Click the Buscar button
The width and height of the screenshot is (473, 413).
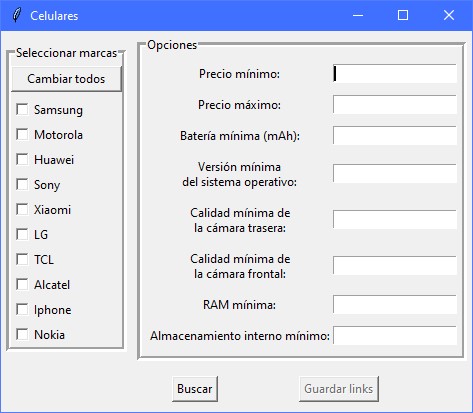[x=195, y=389]
